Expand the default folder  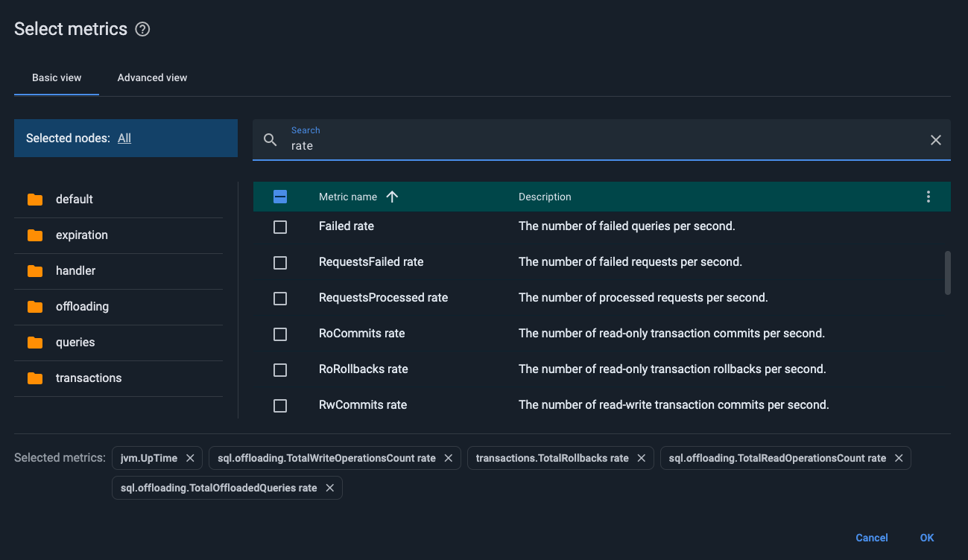click(x=74, y=199)
